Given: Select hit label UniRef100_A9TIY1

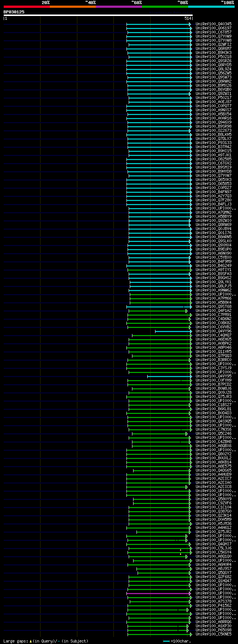Looking at the screenshot, I should tap(213, 270).
